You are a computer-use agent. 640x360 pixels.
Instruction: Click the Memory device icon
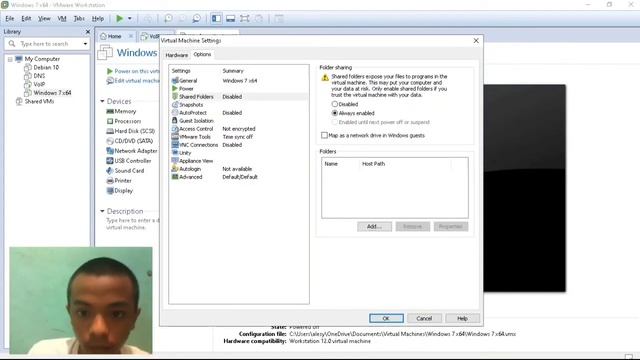[110, 111]
